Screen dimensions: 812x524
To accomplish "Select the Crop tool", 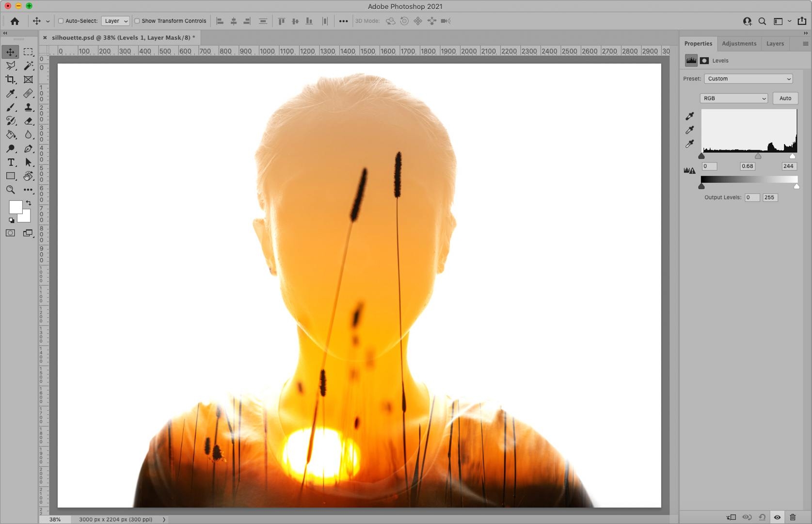I will point(11,80).
